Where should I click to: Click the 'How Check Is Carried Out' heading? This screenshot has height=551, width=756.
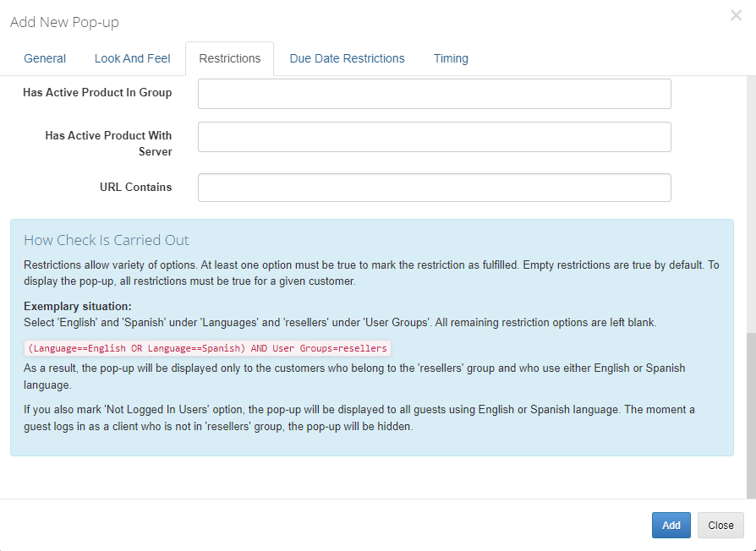106,240
